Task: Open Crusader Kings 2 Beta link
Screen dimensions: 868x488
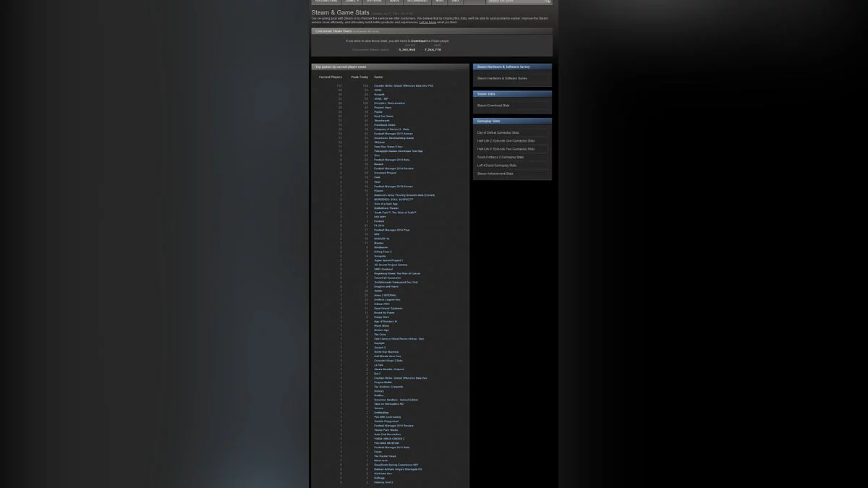Action: point(388,360)
